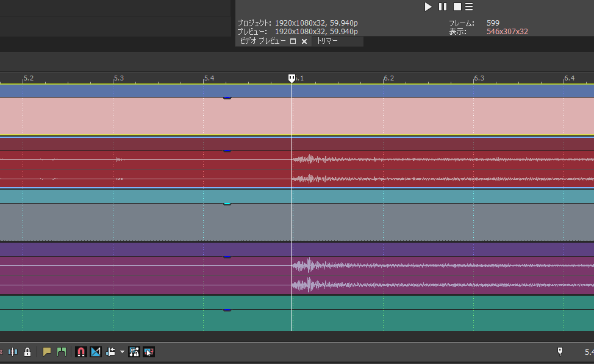Switch to the トリマー tab
Viewport: 594px width, 364px height.
point(327,41)
